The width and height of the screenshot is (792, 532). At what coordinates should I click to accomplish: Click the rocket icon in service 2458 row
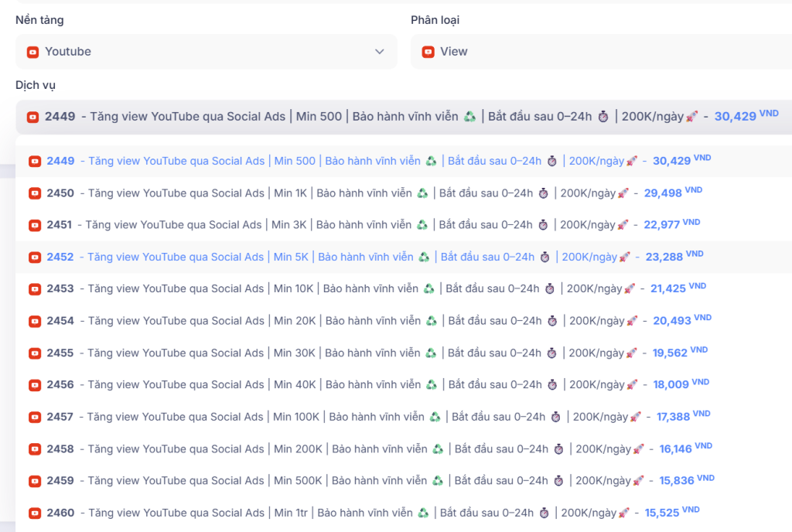coord(638,449)
